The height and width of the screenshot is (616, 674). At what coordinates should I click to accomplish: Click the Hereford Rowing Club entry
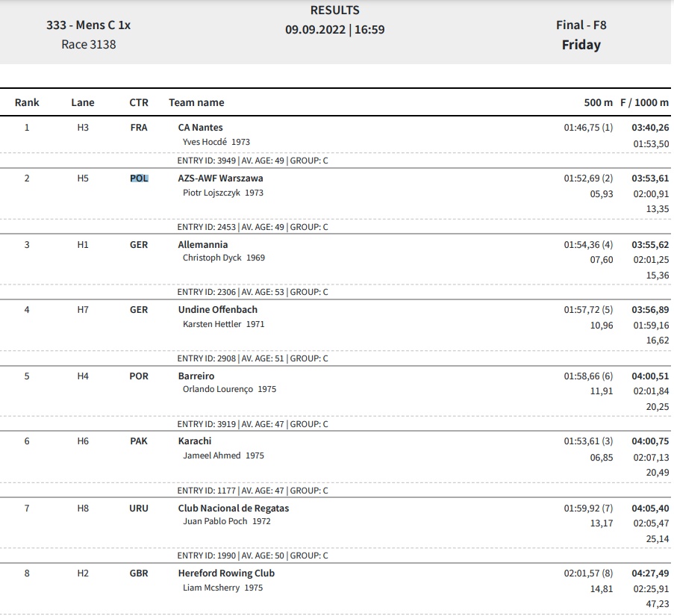click(226, 573)
